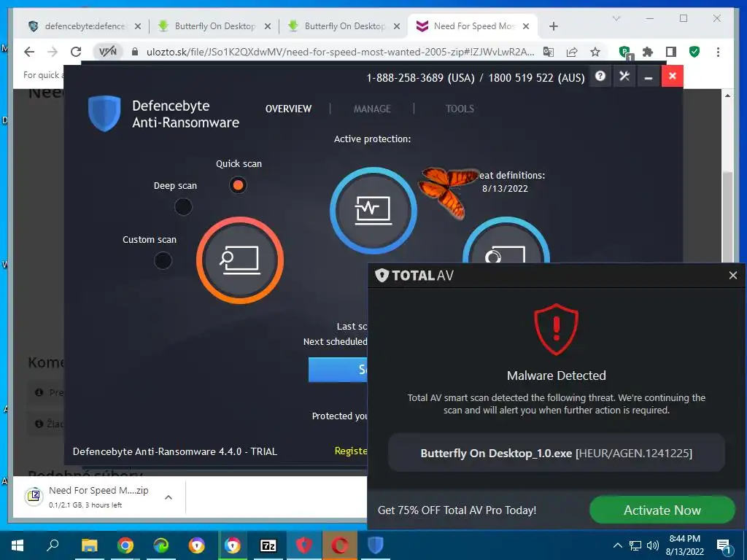Open the notification center icon
Screen dimensions: 747x560
(724, 545)
